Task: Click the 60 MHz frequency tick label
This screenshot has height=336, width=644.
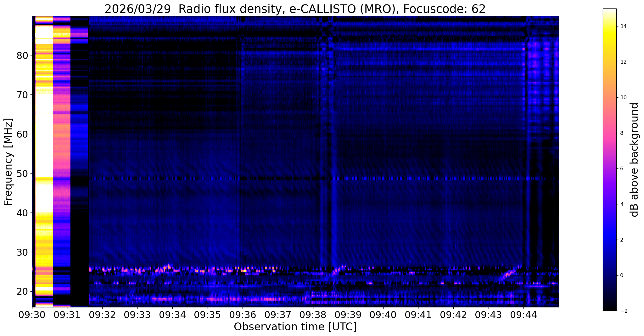Action: coord(22,134)
